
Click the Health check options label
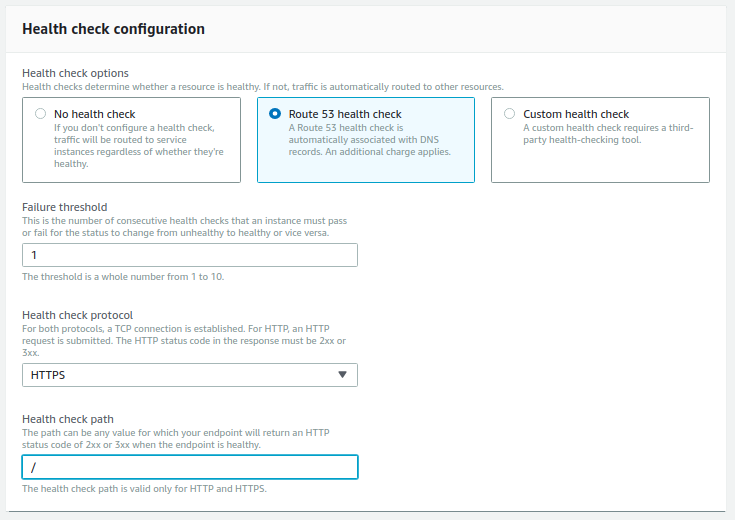click(75, 73)
